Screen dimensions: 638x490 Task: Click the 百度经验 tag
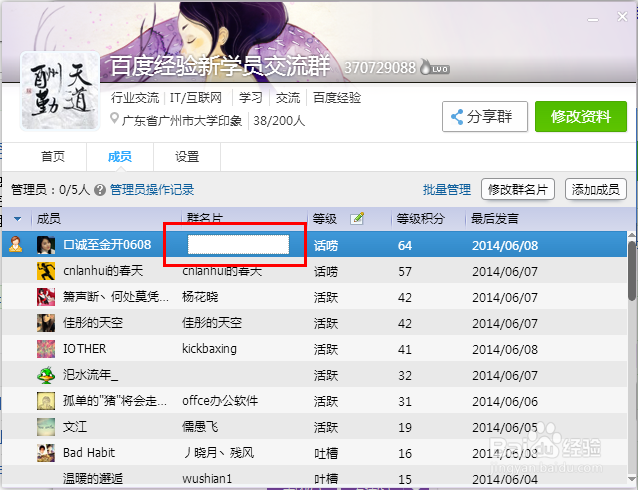(337, 98)
